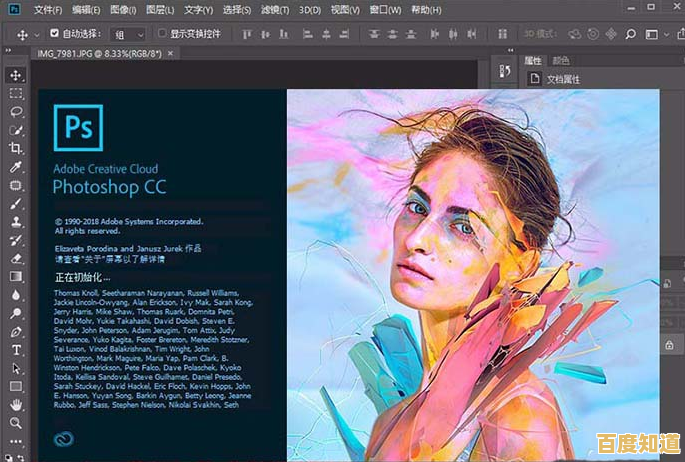Select the Spot Healing Brush tool

[x=16, y=185]
